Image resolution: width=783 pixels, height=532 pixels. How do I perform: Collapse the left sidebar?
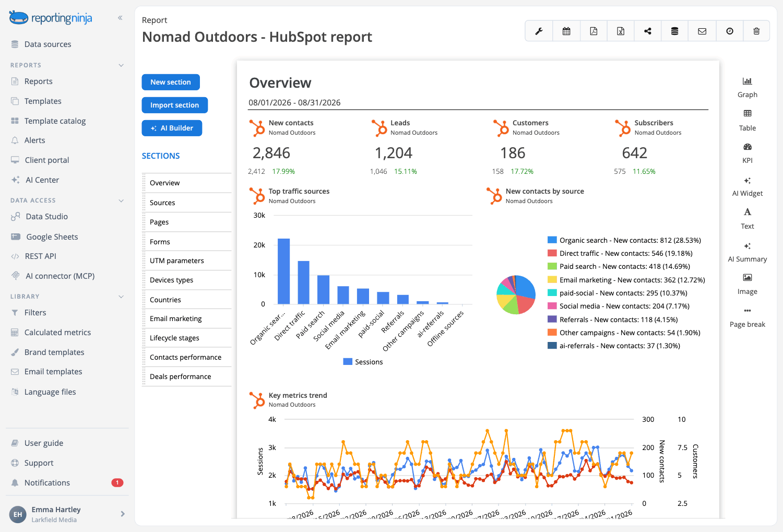point(120,18)
